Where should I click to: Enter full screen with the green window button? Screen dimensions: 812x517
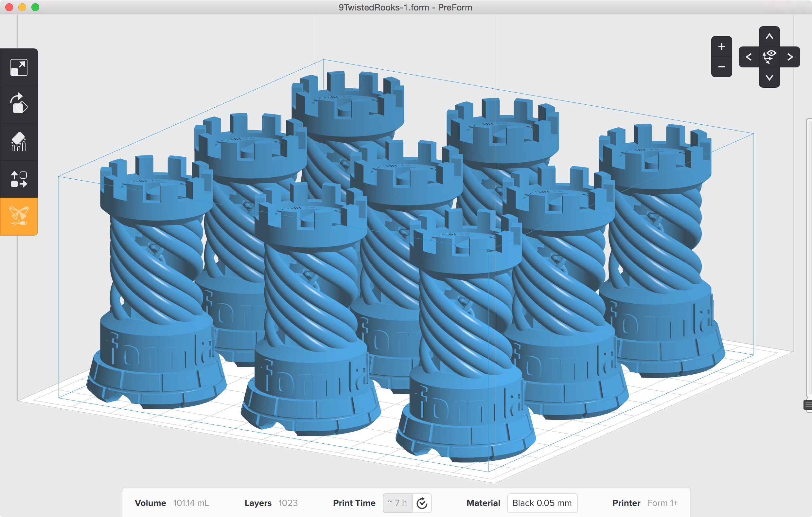35,7
